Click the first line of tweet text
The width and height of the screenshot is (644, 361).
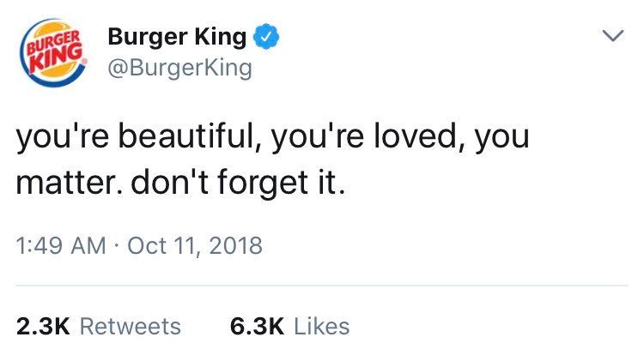(x=273, y=137)
